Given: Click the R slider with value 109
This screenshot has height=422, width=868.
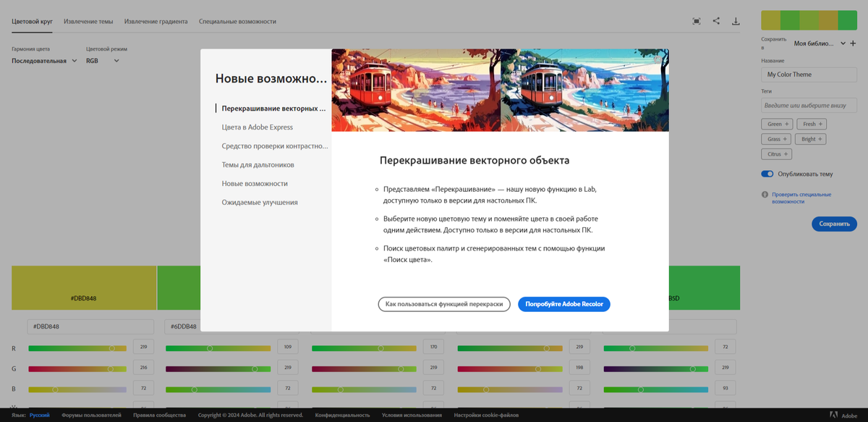Looking at the screenshot, I should (x=218, y=348).
